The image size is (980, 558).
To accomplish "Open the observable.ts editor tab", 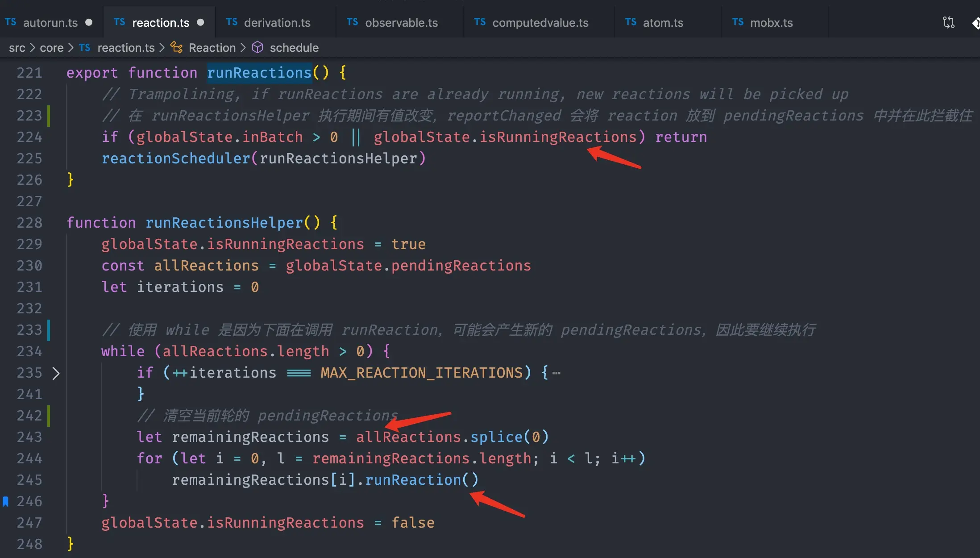I will [401, 23].
